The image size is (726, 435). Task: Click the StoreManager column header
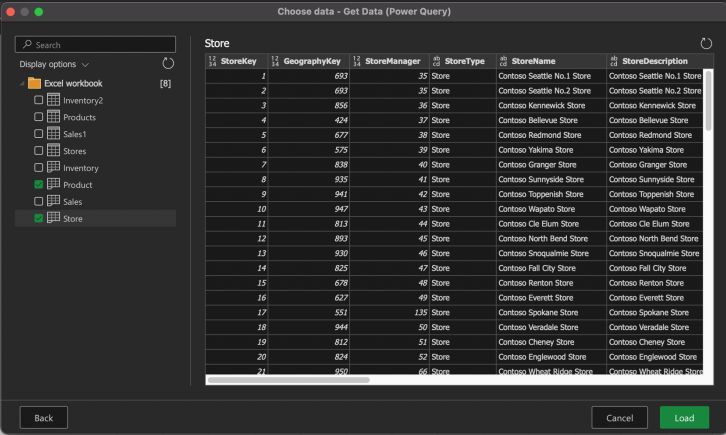(x=389, y=61)
